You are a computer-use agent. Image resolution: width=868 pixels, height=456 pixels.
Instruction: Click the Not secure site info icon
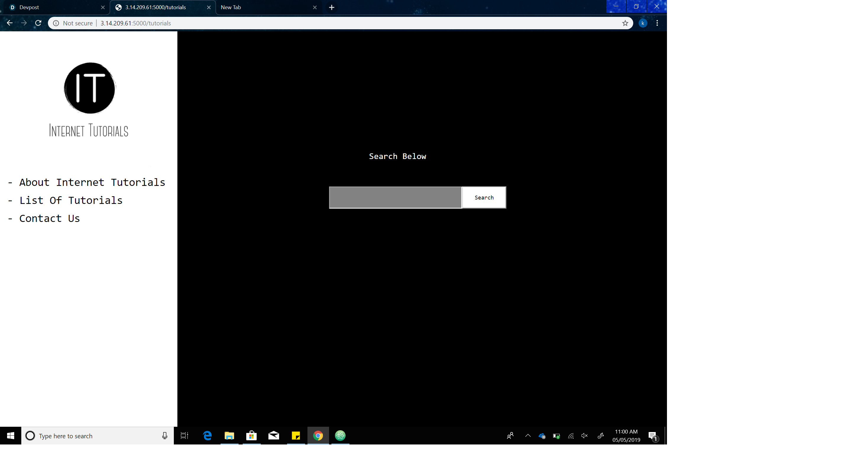click(x=56, y=23)
